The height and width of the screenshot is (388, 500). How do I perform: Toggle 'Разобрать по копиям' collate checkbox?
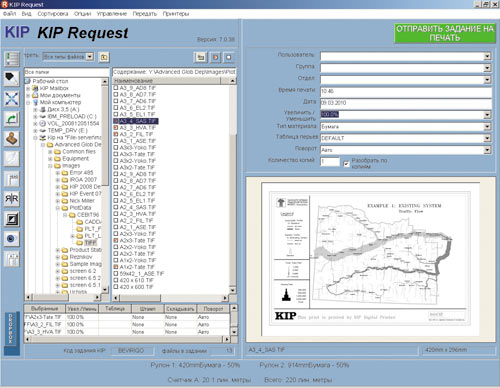pos(346,164)
